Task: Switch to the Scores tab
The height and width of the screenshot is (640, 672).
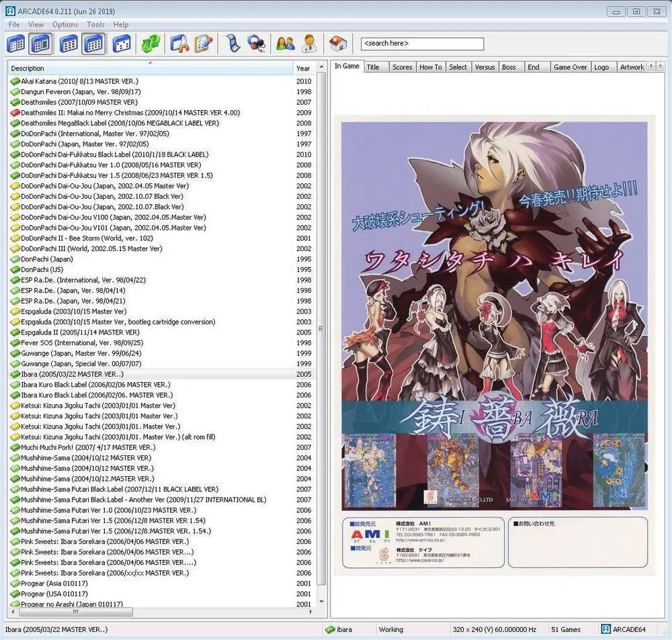Action: pos(403,67)
